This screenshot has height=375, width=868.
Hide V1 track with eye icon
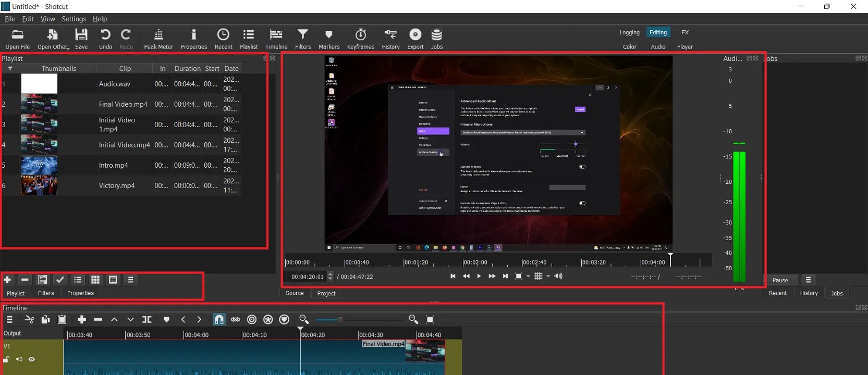(32, 359)
